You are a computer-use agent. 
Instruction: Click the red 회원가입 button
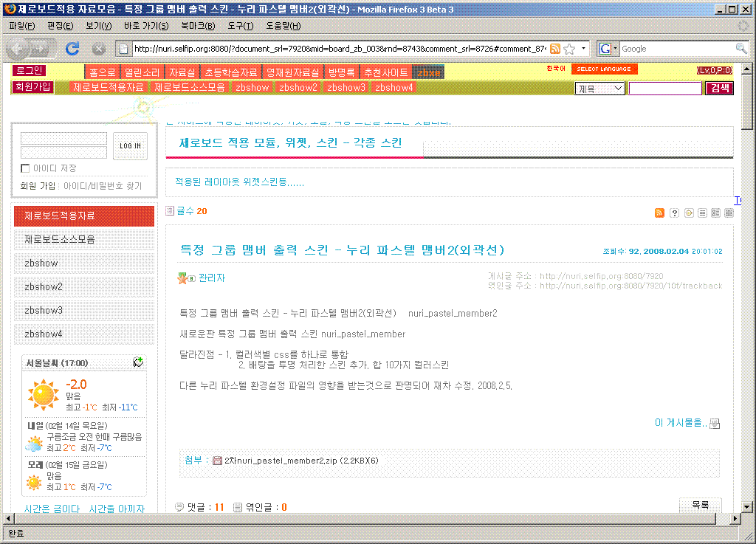32,87
